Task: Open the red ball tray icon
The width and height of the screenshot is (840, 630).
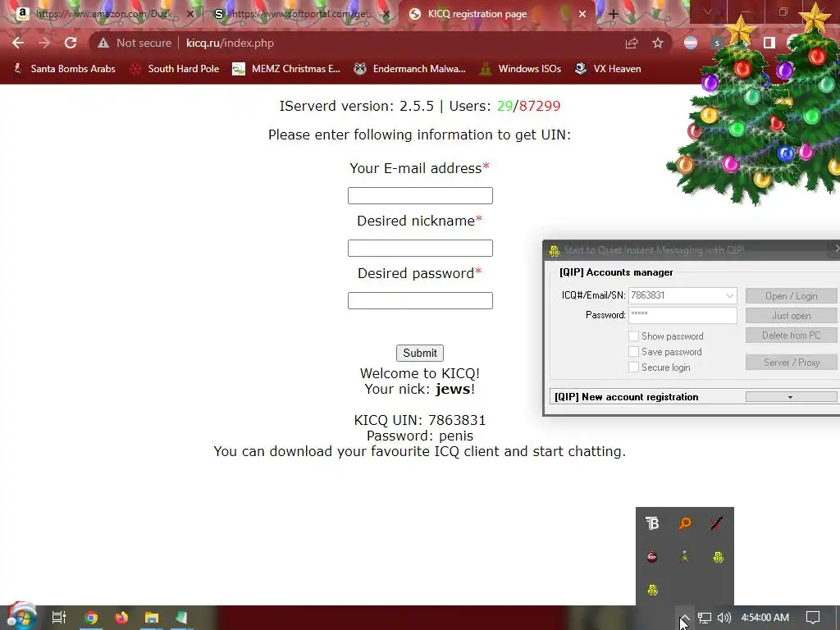Action: tap(652, 557)
